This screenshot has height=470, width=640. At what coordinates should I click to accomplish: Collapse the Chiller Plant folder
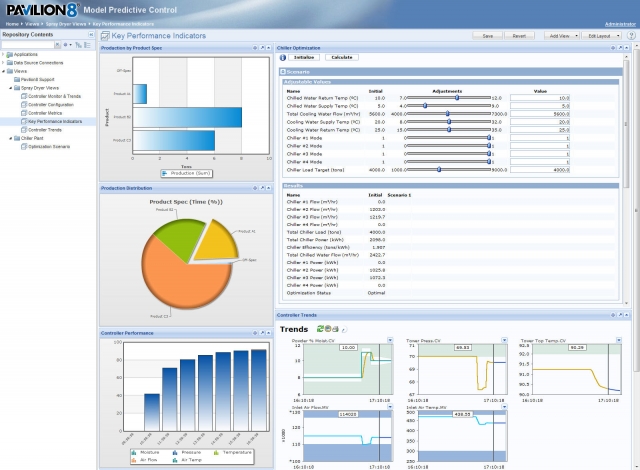[11, 138]
